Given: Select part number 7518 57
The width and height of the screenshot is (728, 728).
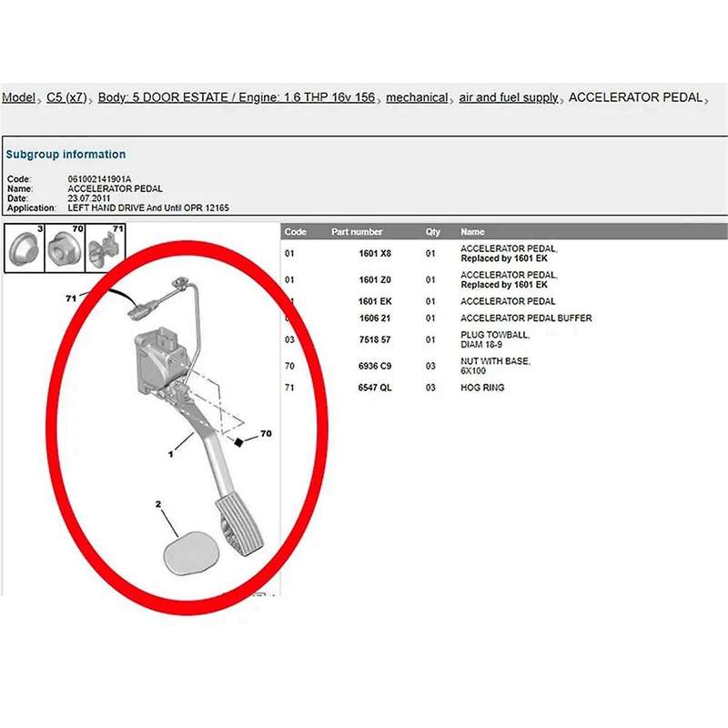Looking at the screenshot, I should point(375,339).
